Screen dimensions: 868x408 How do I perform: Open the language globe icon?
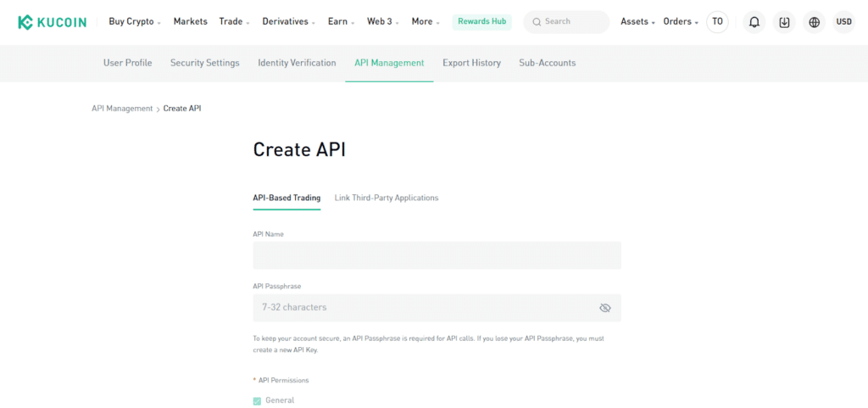pyautogui.click(x=814, y=22)
